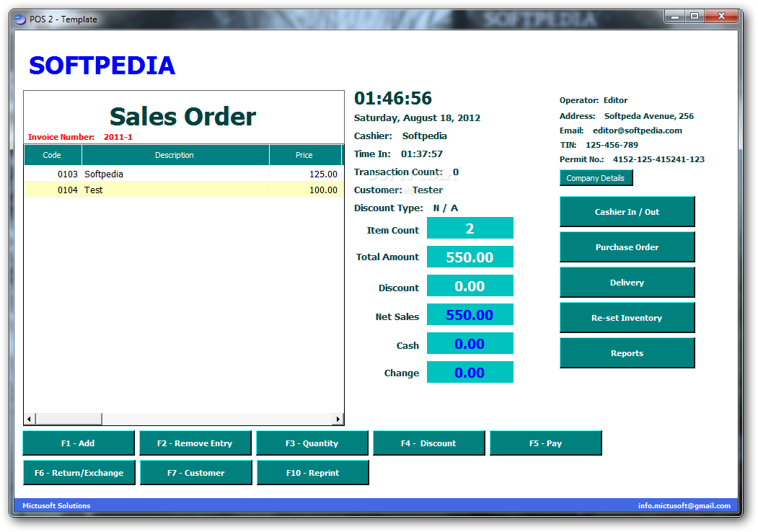Click the date Saturday, August 18, 2012

pos(417,118)
